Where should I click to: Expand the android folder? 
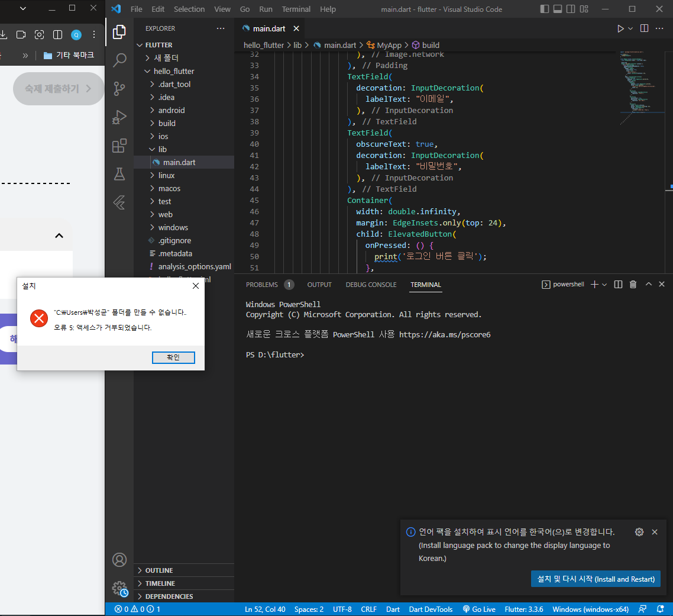pyautogui.click(x=184, y=110)
